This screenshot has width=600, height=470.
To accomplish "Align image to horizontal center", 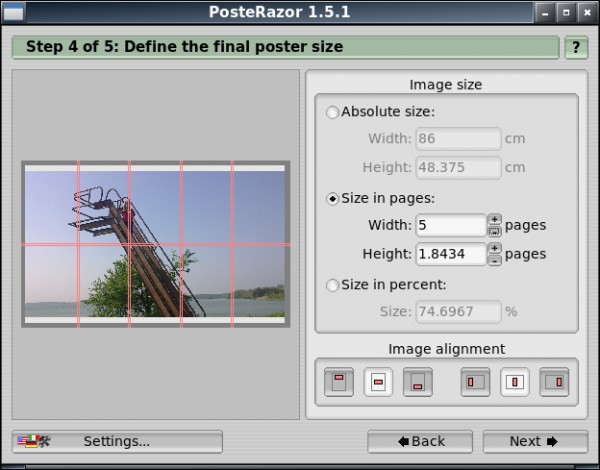I will [x=515, y=382].
